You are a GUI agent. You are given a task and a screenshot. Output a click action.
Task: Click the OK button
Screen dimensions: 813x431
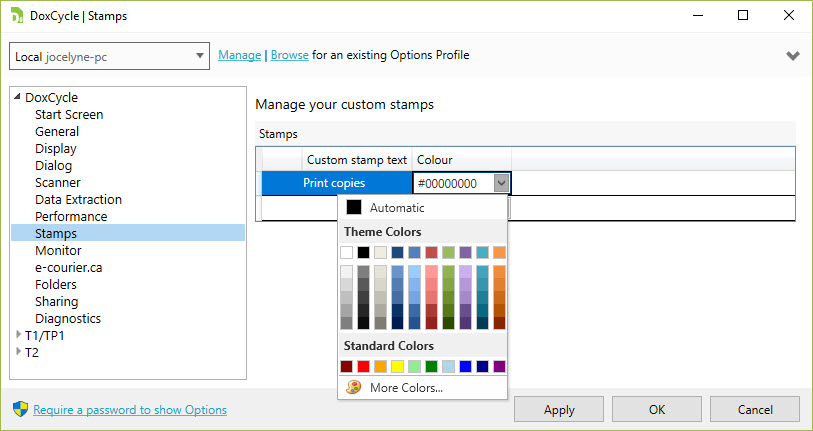657,410
